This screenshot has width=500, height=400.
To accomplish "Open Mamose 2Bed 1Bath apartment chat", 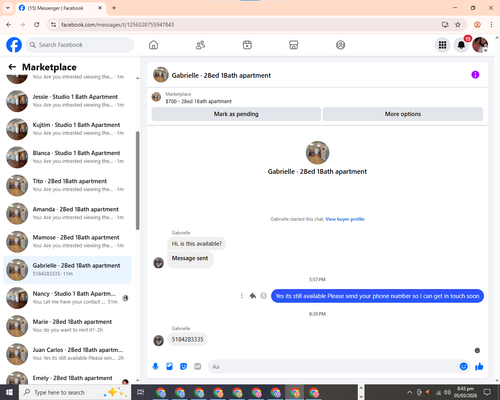I will pyautogui.click(x=67, y=242).
